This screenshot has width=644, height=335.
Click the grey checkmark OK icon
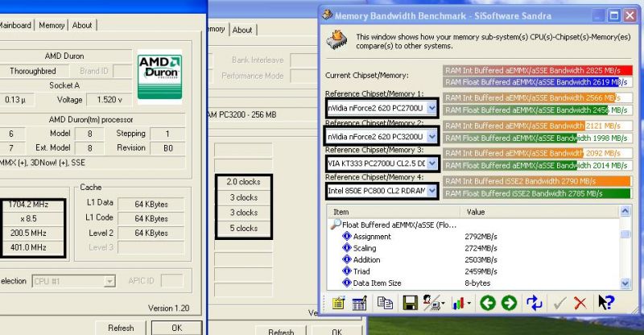(x=559, y=304)
